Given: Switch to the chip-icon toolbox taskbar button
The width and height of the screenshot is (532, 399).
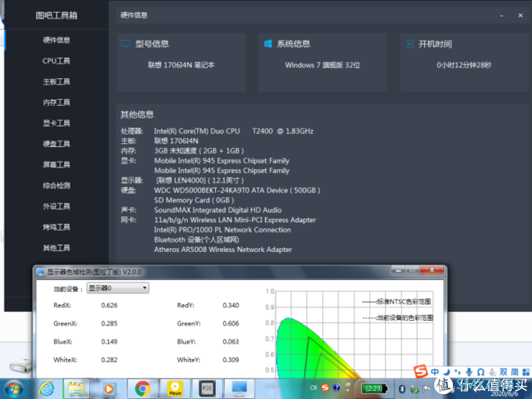Looking at the screenshot, I should (x=207, y=389).
